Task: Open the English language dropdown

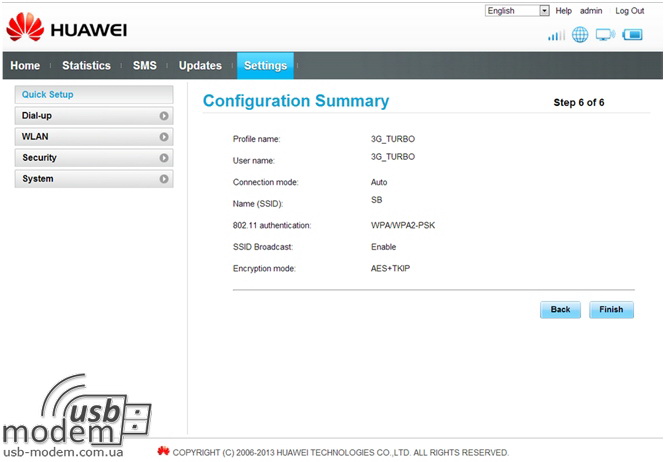Action: pyautogui.click(x=517, y=11)
